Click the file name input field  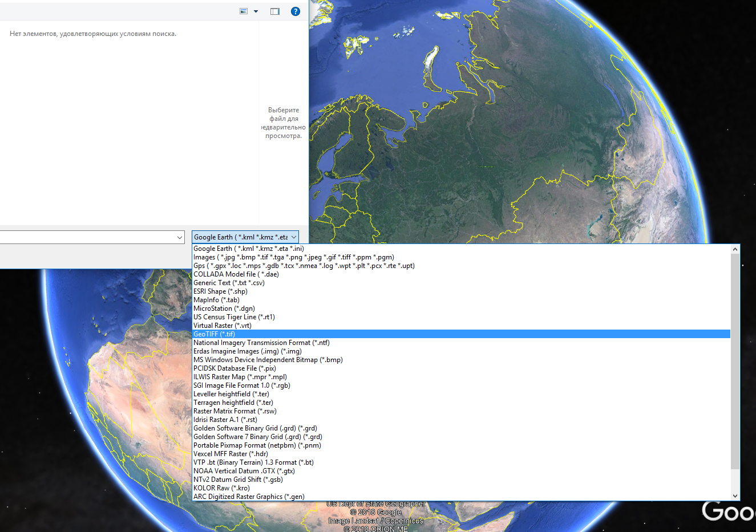(87, 237)
